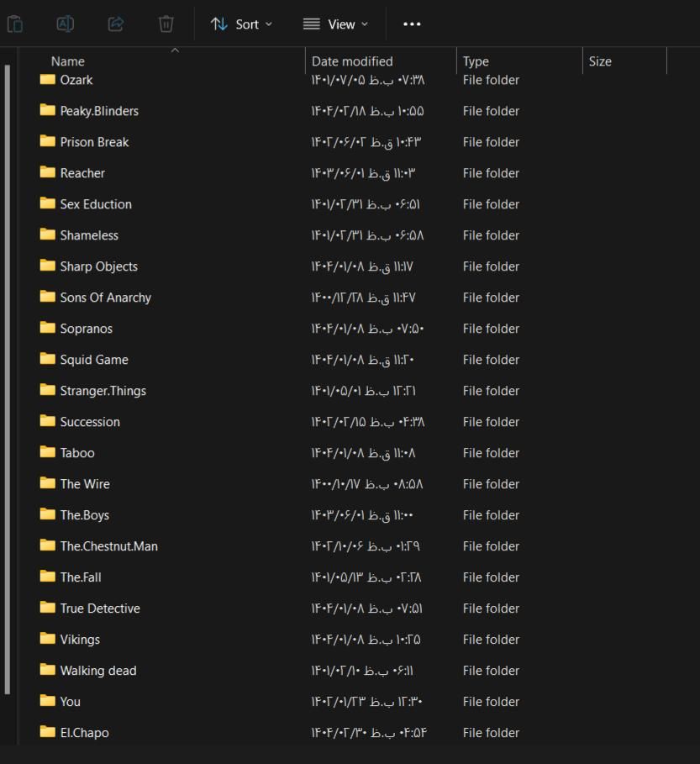This screenshot has height=764, width=700.
Task: Sort by the Date modified column header
Action: pyautogui.click(x=352, y=61)
